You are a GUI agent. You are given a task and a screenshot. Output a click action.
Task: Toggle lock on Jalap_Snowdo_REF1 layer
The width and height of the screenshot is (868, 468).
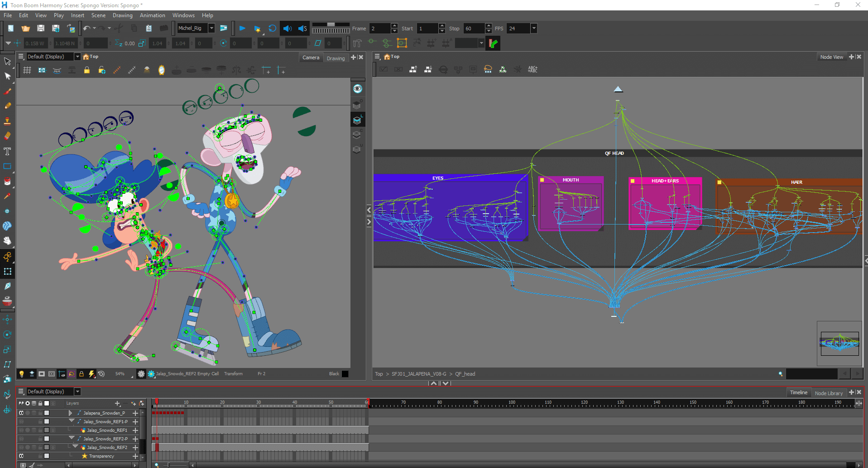40,430
